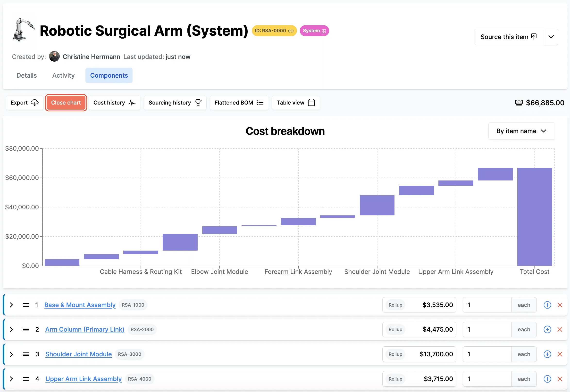Click the Cost history button
The image size is (570, 392).
(115, 103)
